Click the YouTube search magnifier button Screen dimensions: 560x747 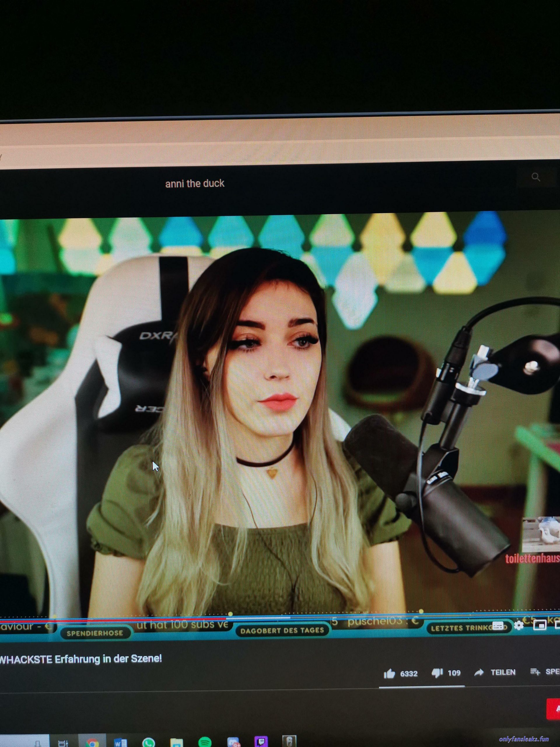536,177
